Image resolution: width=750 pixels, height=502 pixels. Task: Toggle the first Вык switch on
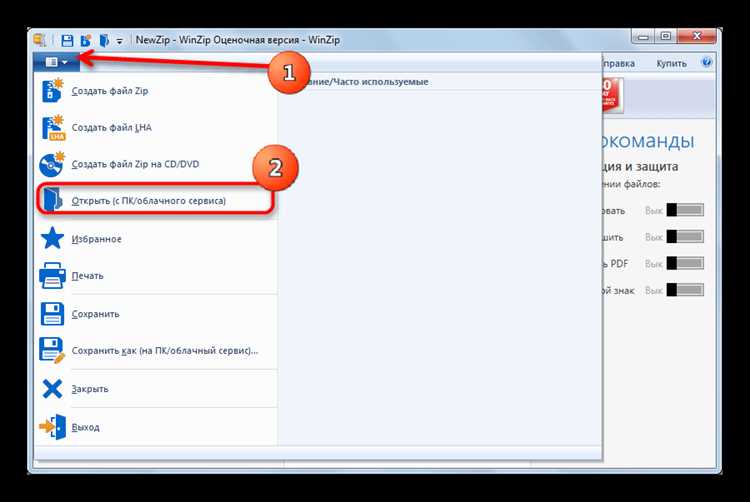pos(685,210)
